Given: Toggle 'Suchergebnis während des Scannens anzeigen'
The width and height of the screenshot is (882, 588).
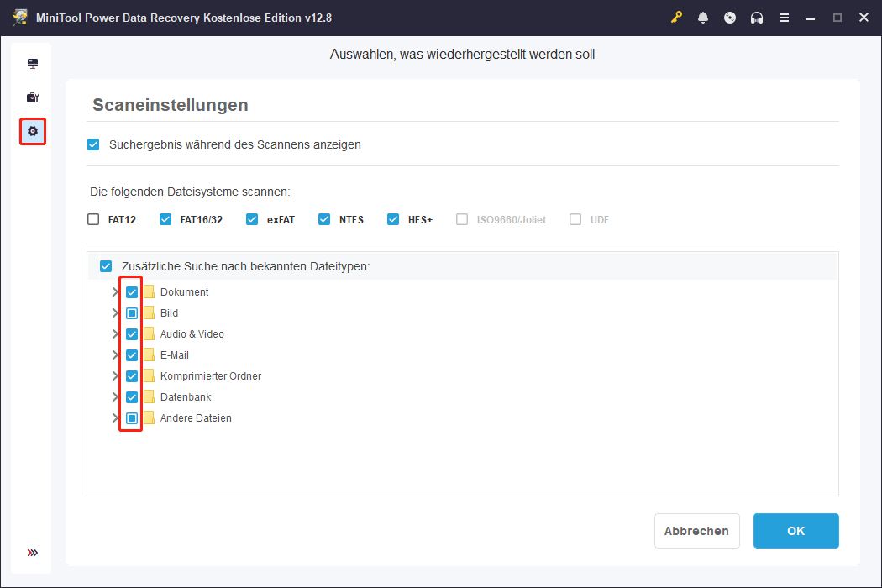Looking at the screenshot, I should 93,144.
